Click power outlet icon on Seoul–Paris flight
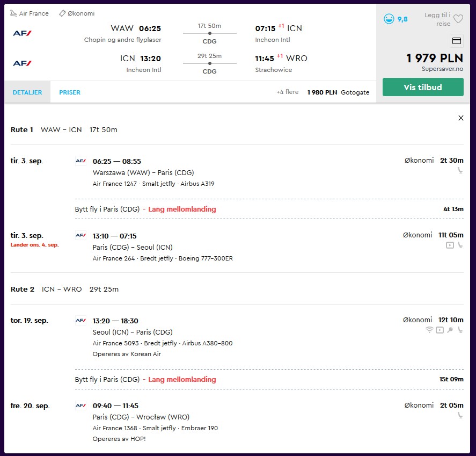 point(450,330)
